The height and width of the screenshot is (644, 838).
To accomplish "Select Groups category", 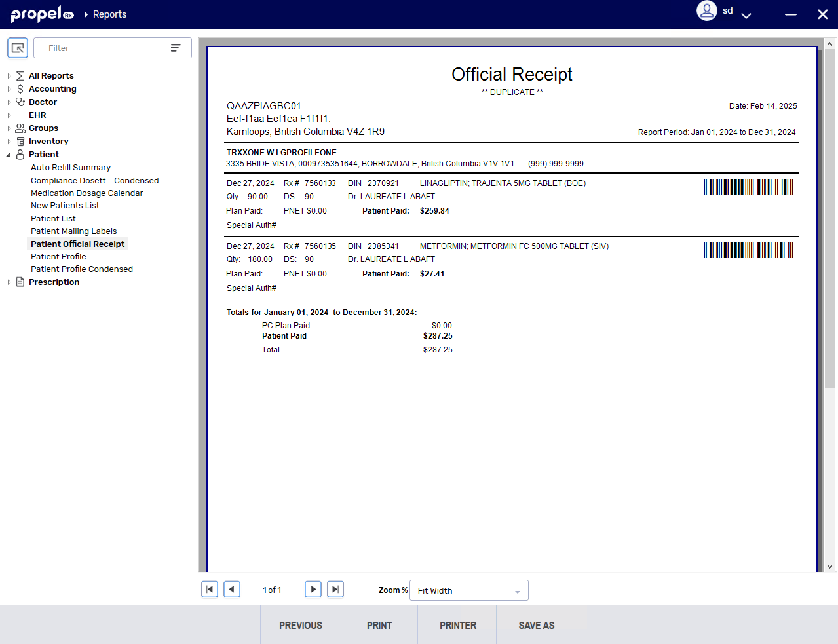I will 43,128.
